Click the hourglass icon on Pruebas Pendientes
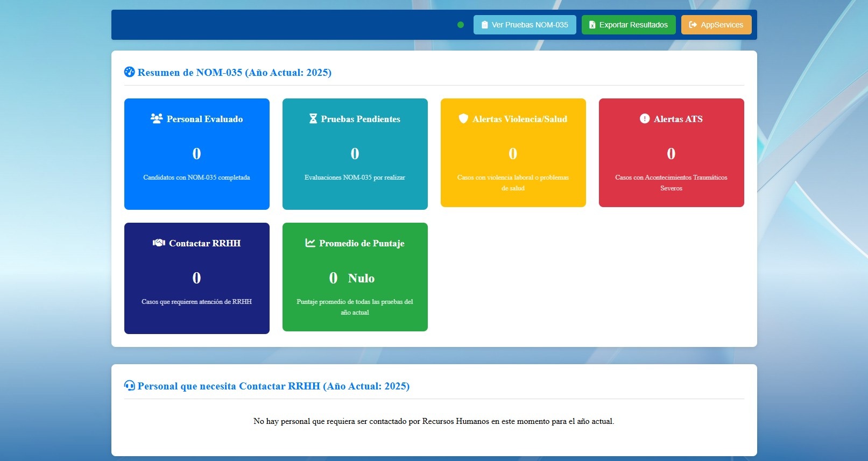This screenshot has height=461, width=868. (313, 118)
